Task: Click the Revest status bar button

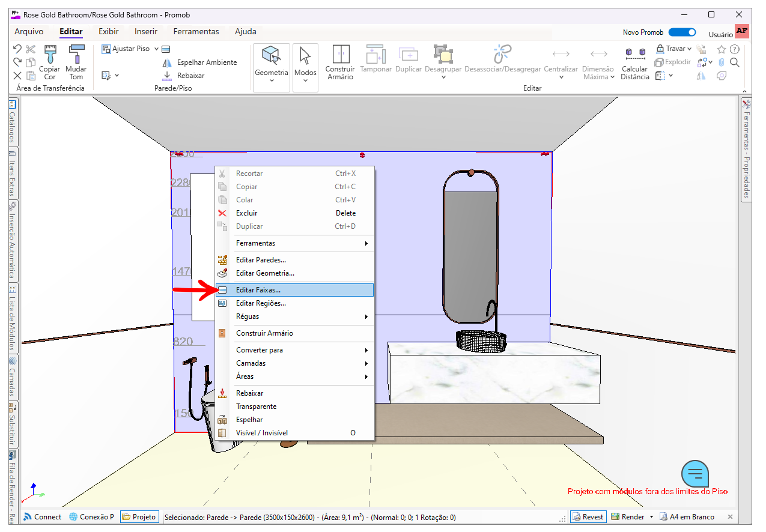Action: (588, 517)
